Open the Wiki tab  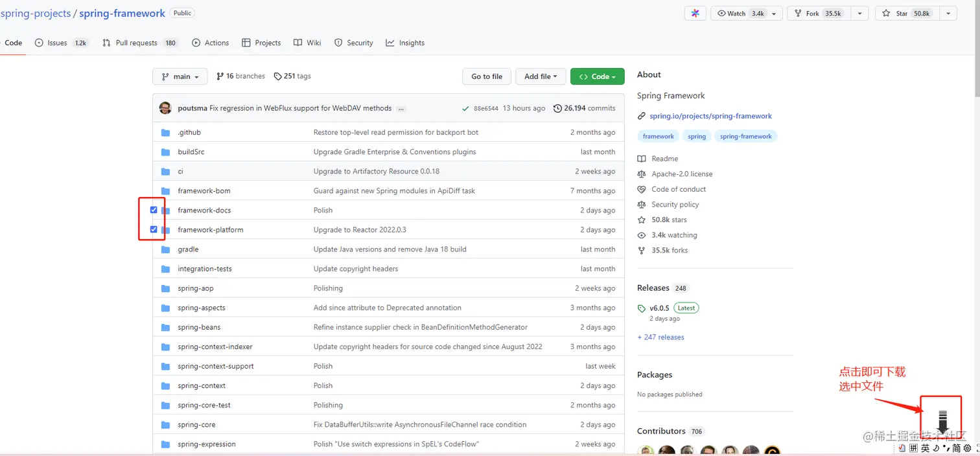click(307, 43)
